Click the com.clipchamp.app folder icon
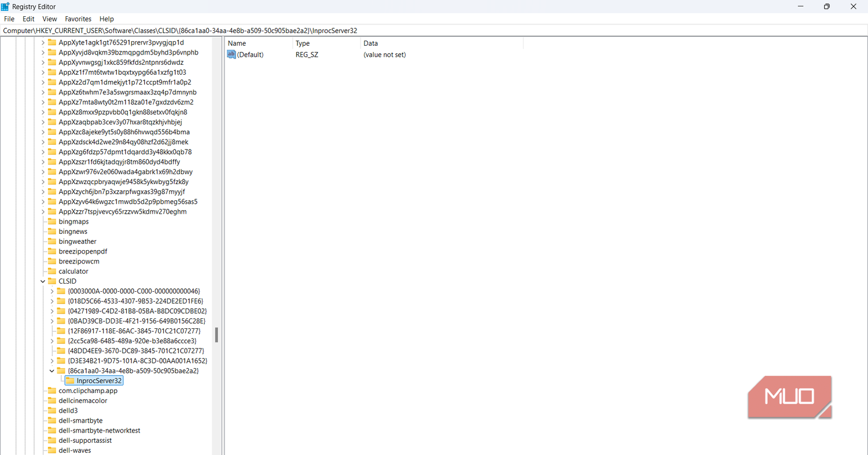The height and width of the screenshot is (455, 868). pos(52,391)
